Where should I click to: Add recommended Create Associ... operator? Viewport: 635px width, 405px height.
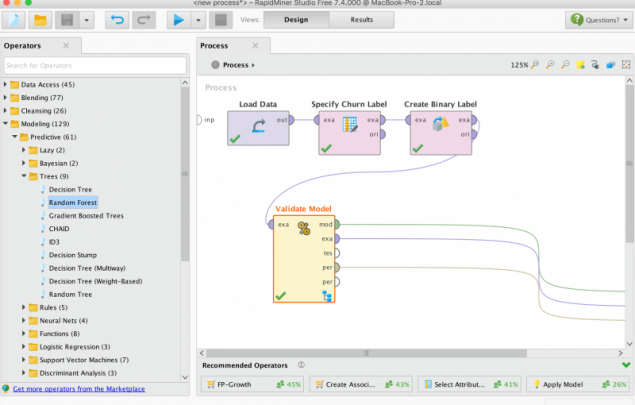pyautogui.click(x=360, y=384)
